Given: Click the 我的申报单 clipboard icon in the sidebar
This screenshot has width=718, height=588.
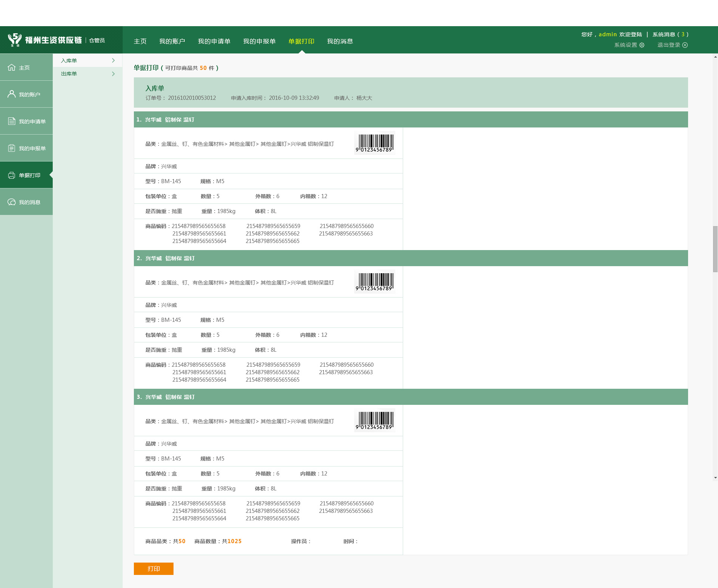Looking at the screenshot, I should coord(12,148).
